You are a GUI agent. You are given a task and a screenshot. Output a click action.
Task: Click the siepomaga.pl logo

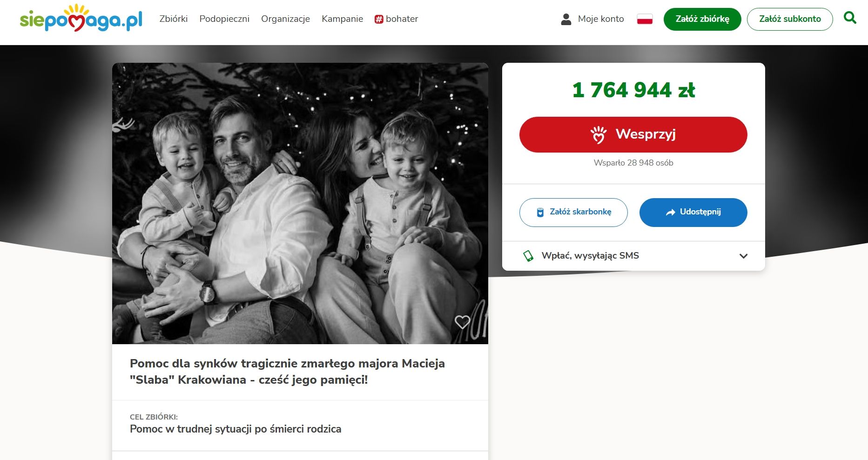81,19
